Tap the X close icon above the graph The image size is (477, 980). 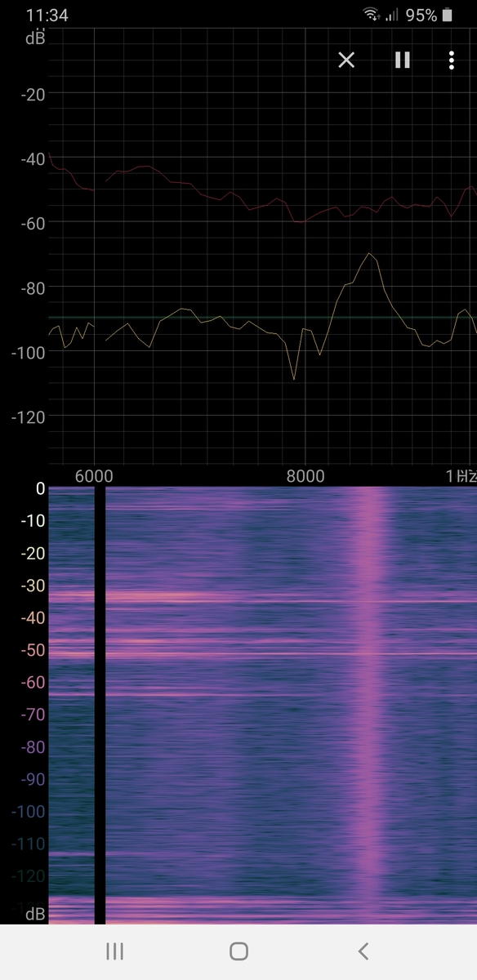(x=346, y=60)
